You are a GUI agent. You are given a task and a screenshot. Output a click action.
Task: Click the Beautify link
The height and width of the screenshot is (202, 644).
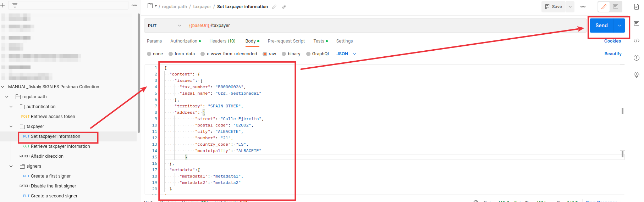click(x=613, y=54)
